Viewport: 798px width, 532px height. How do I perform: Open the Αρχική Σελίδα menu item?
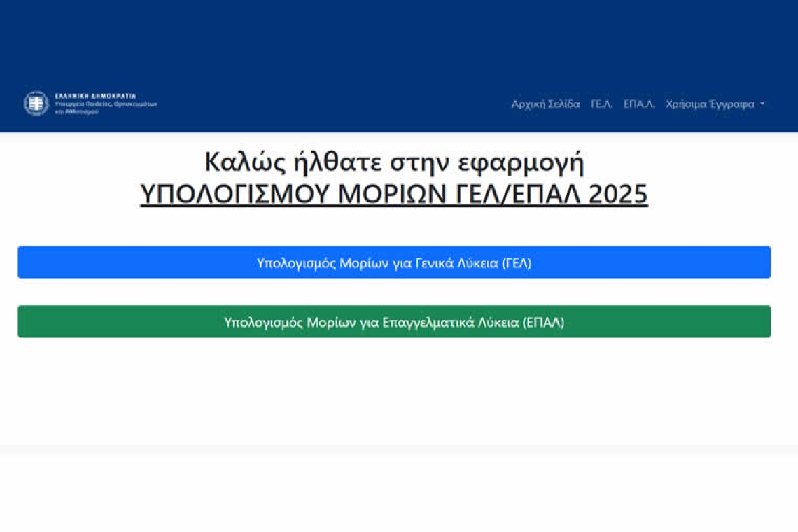tap(545, 104)
